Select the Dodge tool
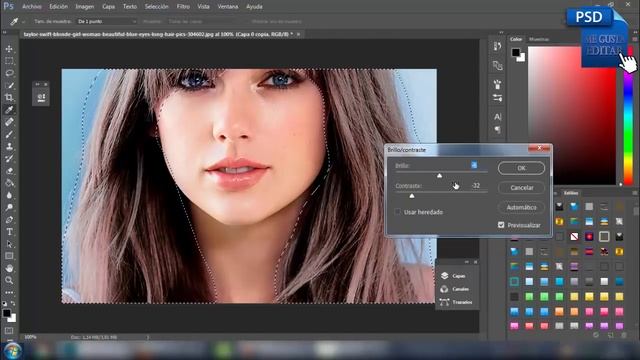640x360 pixels. [x=9, y=207]
